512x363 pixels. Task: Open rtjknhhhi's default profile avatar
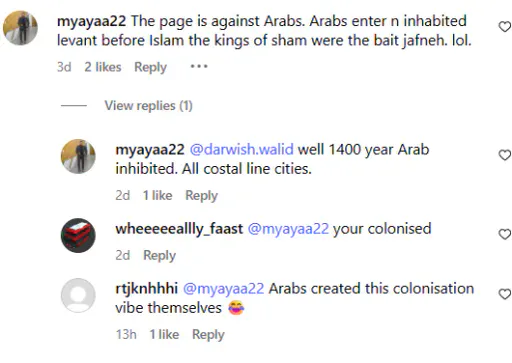[78, 295]
